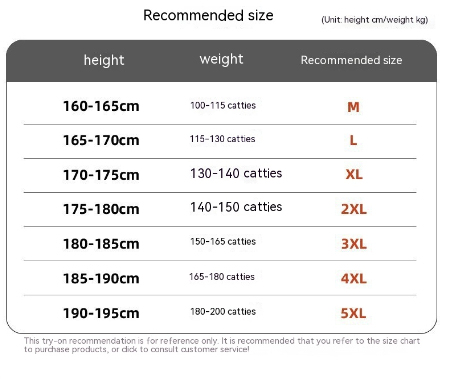Click the 185-190cm height cell
Image resolution: width=451 pixels, height=379 pixels.
[x=101, y=279]
